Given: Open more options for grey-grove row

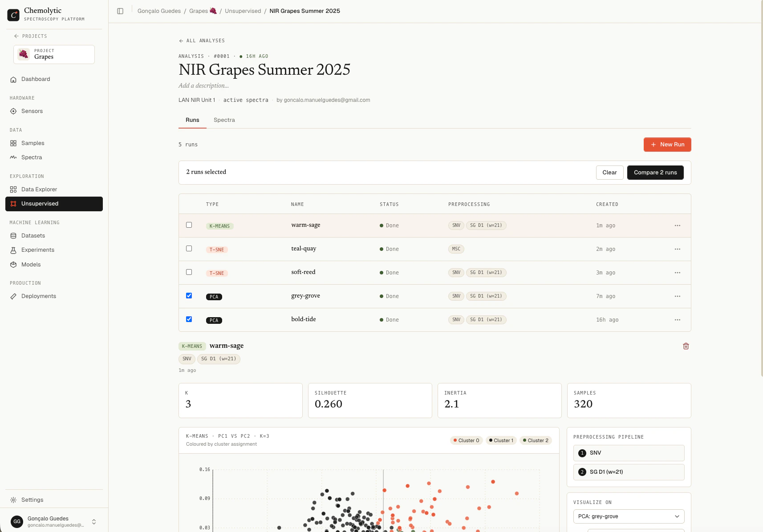Looking at the screenshot, I should pyautogui.click(x=678, y=296).
